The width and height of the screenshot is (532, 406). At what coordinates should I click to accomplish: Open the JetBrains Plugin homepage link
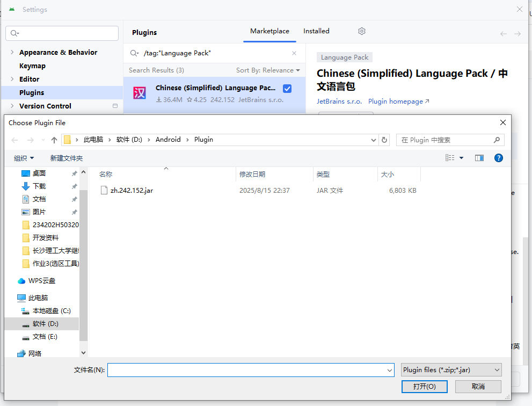[395, 101]
